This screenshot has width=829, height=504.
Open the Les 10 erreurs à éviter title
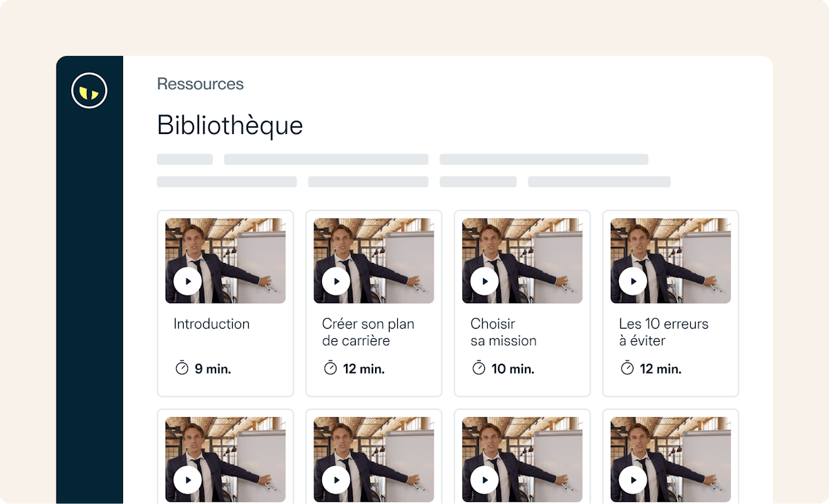click(664, 332)
